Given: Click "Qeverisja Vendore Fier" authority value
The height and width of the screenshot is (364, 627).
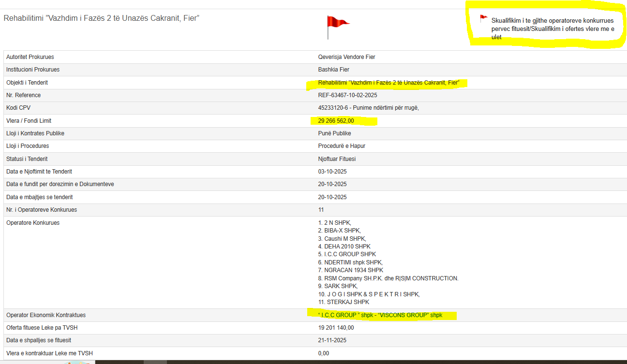Looking at the screenshot, I should pyautogui.click(x=346, y=57).
